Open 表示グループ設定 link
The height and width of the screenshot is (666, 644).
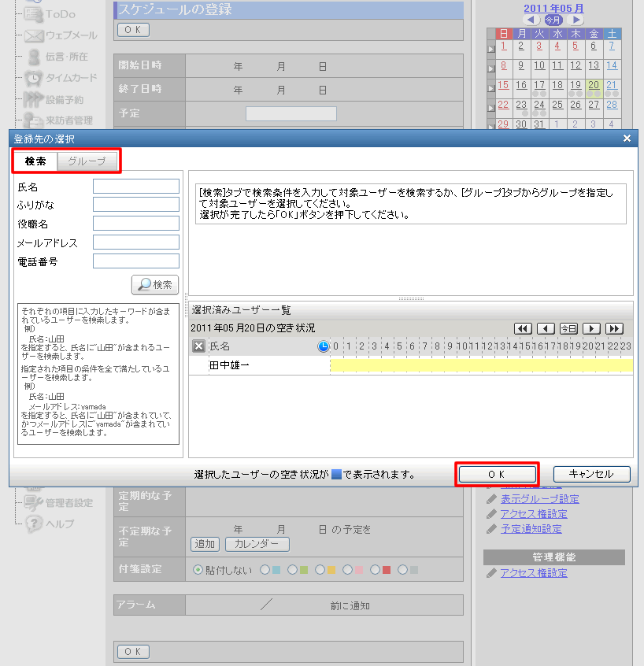540,499
